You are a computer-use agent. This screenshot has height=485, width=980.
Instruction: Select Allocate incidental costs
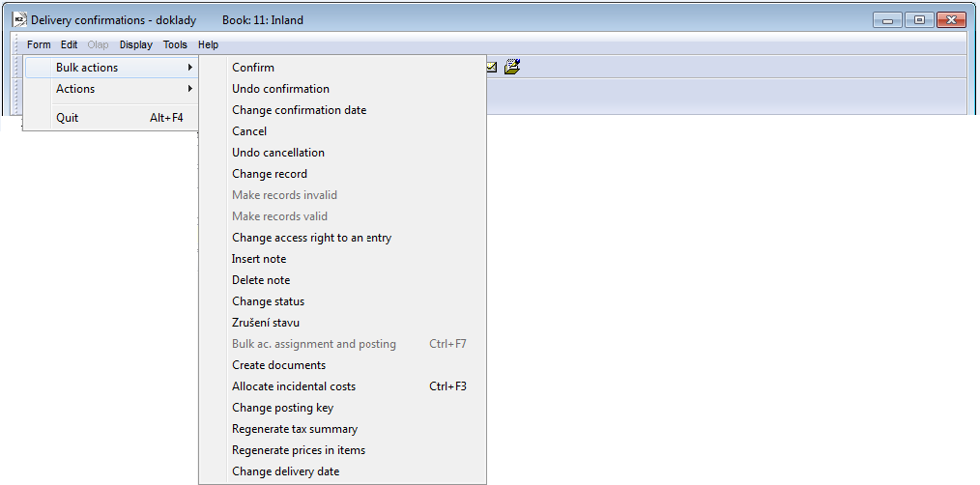tap(294, 386)
